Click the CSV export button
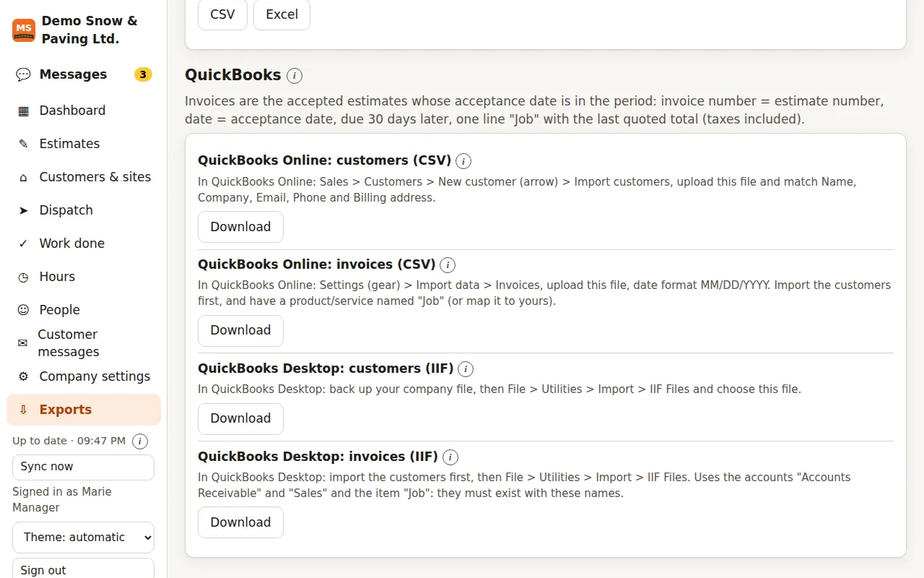The width and height of the screenshot is (924, 578). coord(222,14)
